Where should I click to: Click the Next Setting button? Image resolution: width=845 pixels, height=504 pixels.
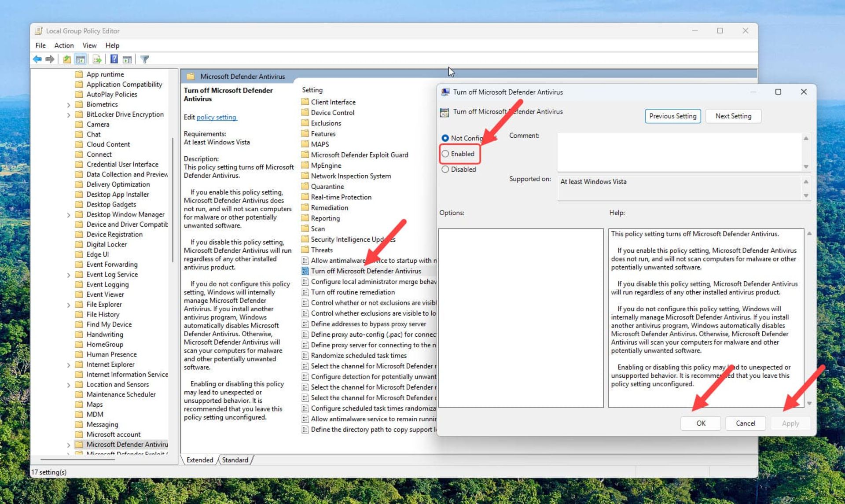(733, 116)
